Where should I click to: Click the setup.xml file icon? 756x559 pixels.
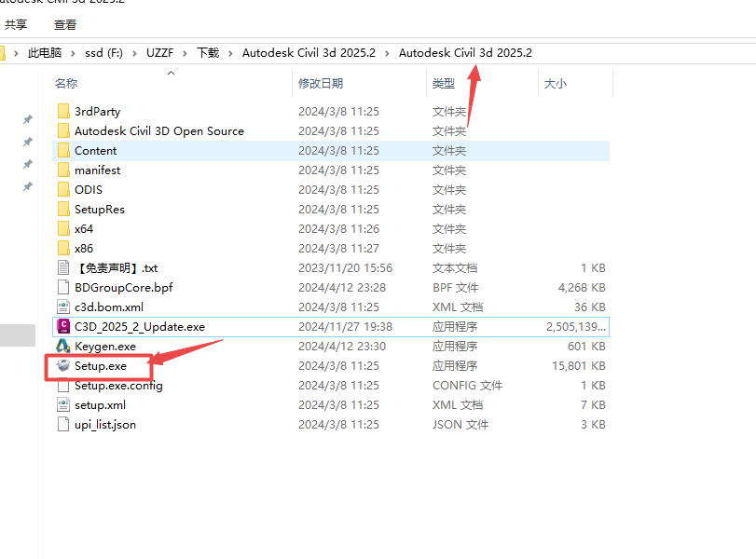62,405
